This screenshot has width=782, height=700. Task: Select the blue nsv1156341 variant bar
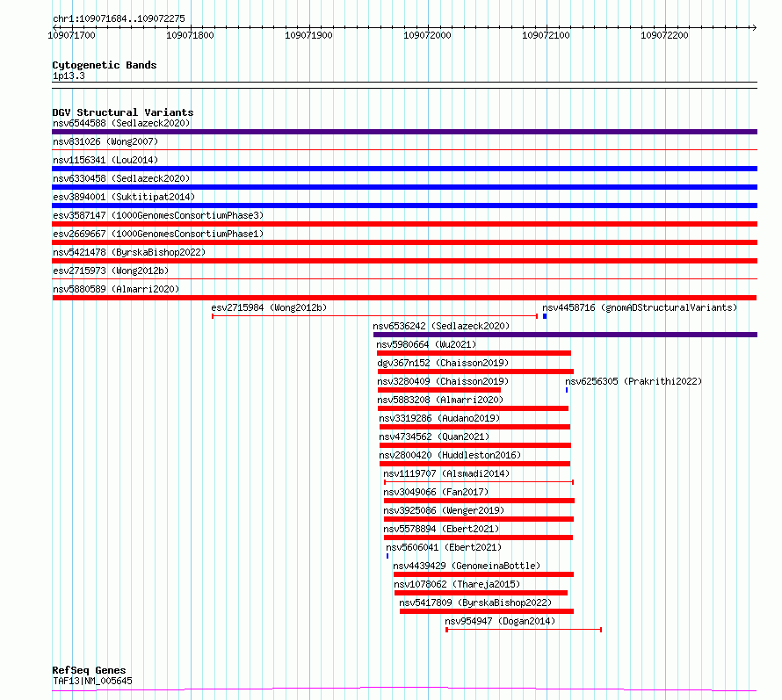404,169
